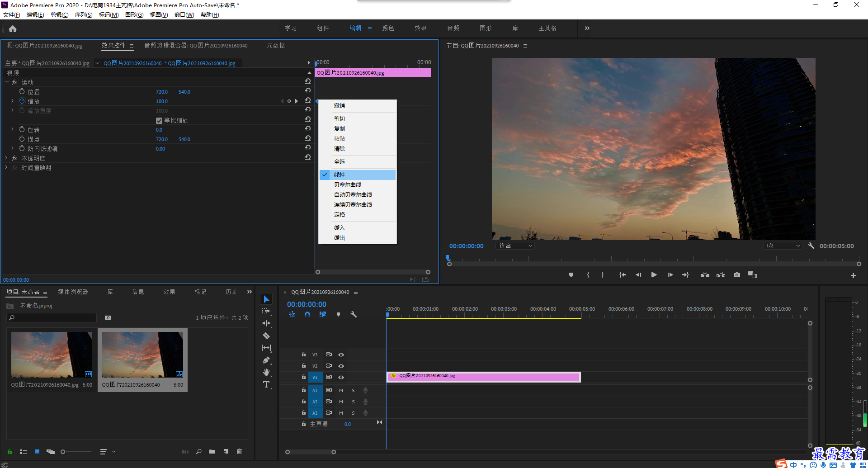Toggle Scale animation stopwatch
Screen dimensions: 868x468
click(x=22, y=101)
